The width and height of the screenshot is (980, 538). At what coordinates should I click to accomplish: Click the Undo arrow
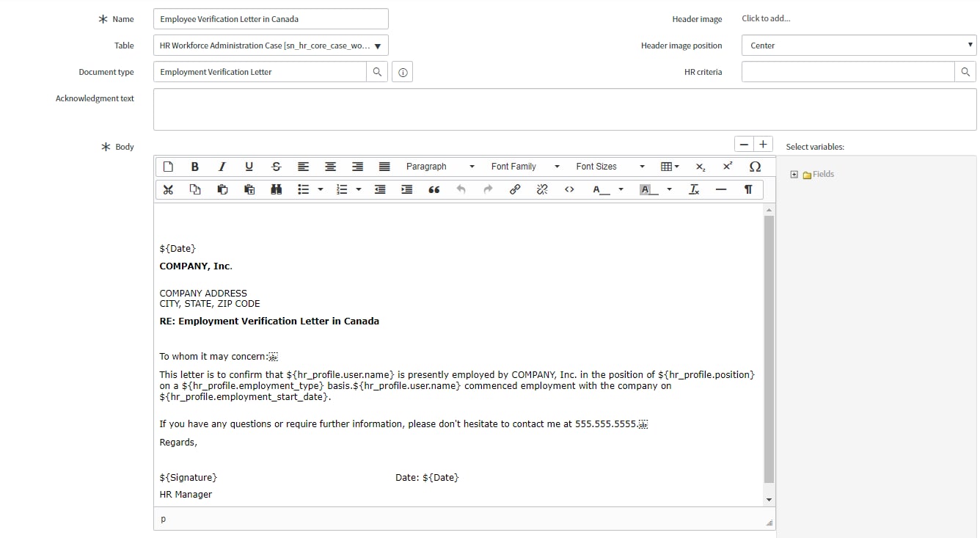pyautogui.click(x=461, y=189)
